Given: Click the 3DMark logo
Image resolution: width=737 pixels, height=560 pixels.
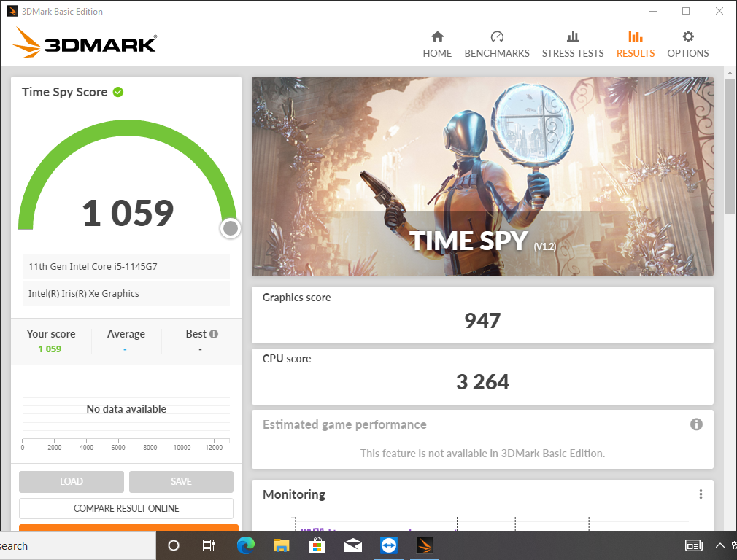Looking at the screenshot, I should click(x=85, y=43).
